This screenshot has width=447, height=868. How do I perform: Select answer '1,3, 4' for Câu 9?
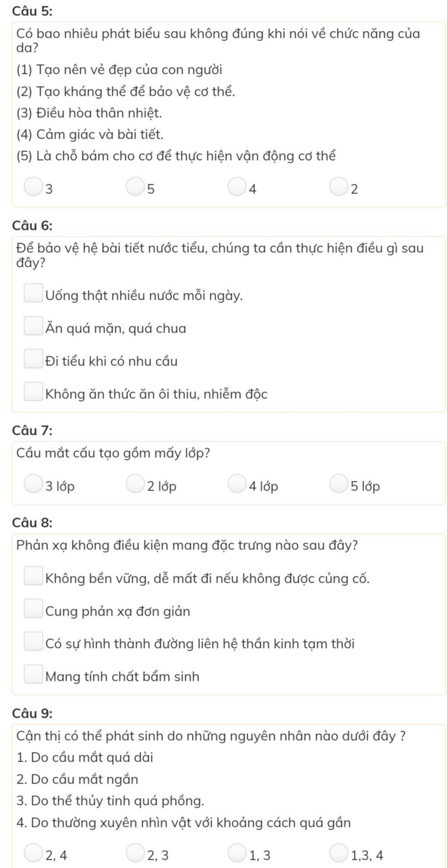pyautogui.click(x=338, y=853)
